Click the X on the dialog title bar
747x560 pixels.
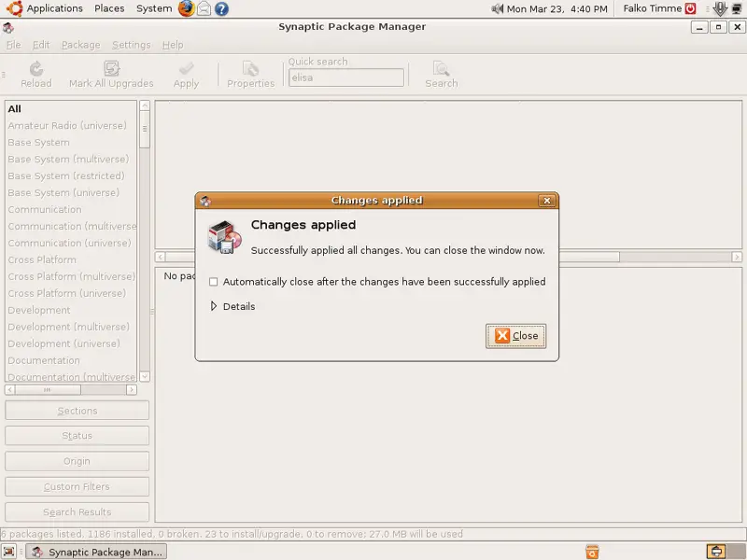click(x=547, y=201)
